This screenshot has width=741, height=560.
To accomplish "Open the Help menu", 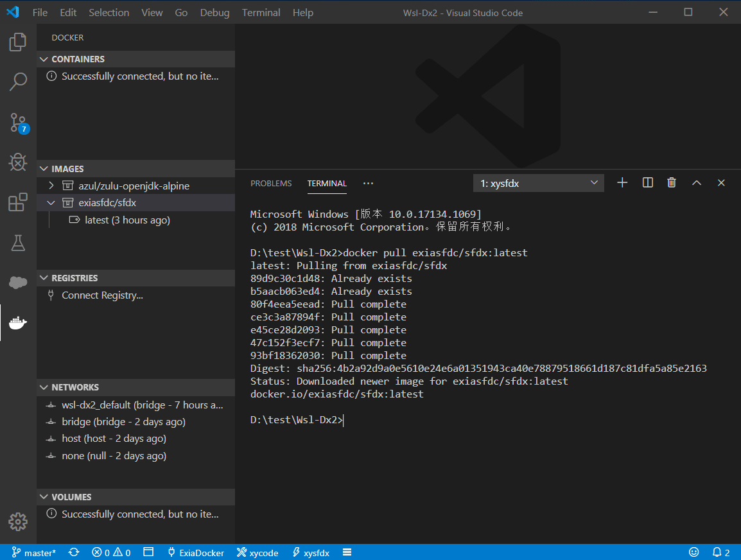I will tap(303, 12).
